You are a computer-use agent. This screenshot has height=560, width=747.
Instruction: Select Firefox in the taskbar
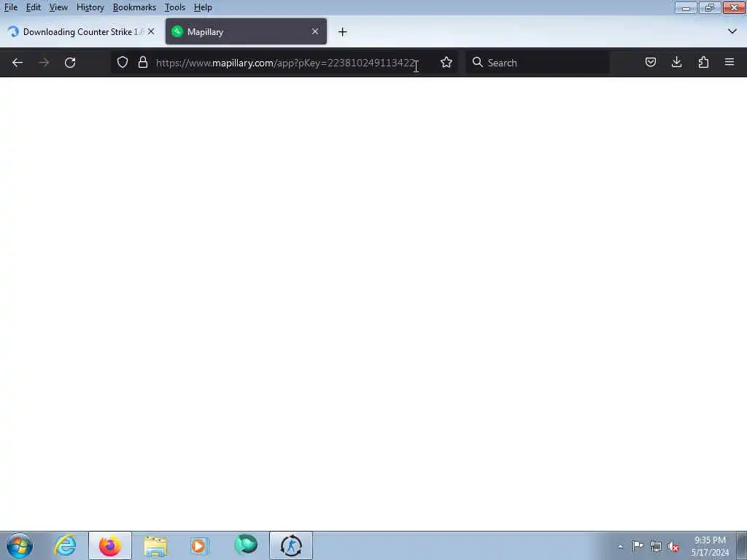click(x=110, y=545)
